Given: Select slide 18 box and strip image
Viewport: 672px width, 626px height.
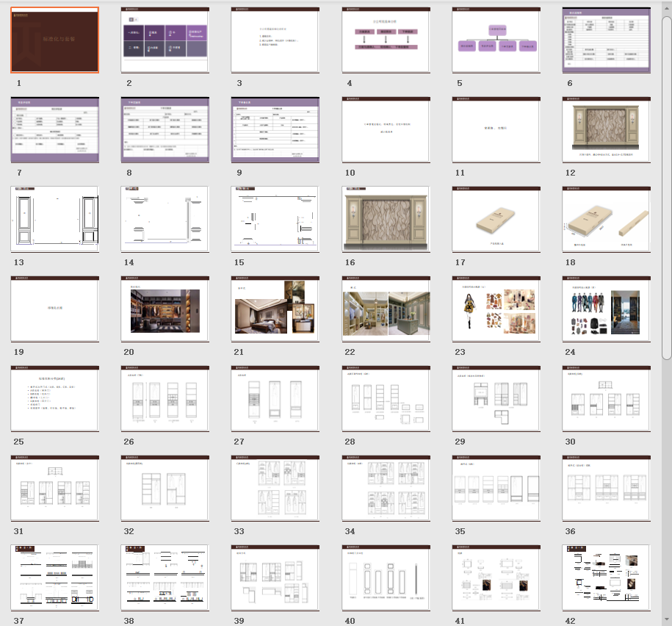Looking at the screenshot, I should (606, 220).
